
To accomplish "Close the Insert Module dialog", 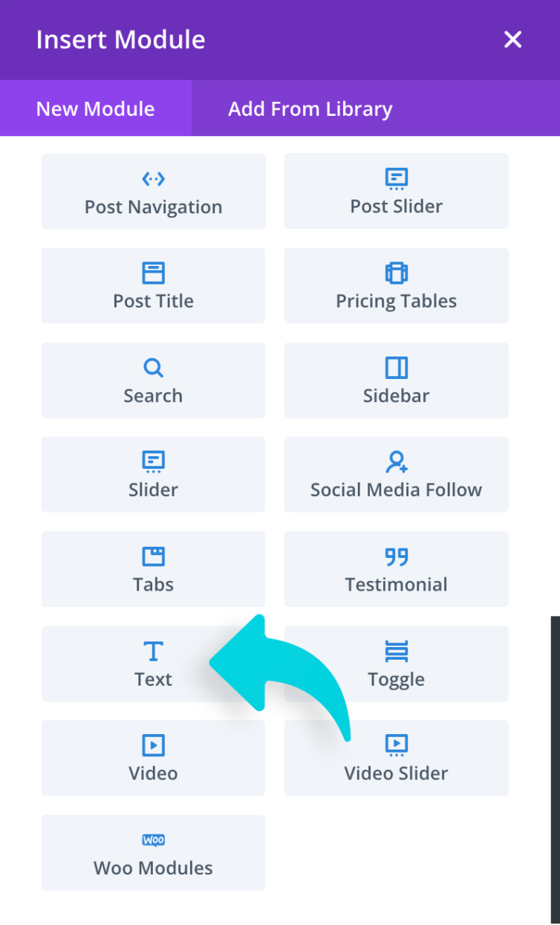I will (x=512, y=39).
